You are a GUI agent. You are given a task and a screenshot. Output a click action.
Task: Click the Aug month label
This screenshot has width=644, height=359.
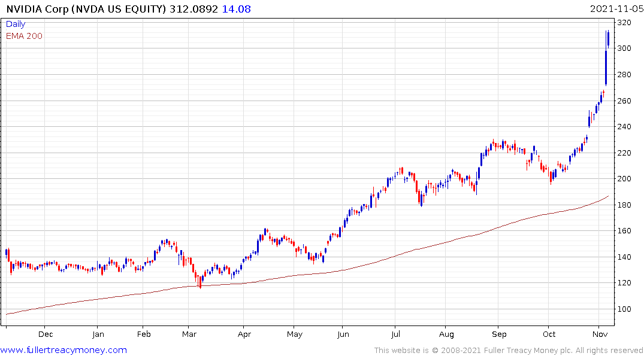pos(446,334)
